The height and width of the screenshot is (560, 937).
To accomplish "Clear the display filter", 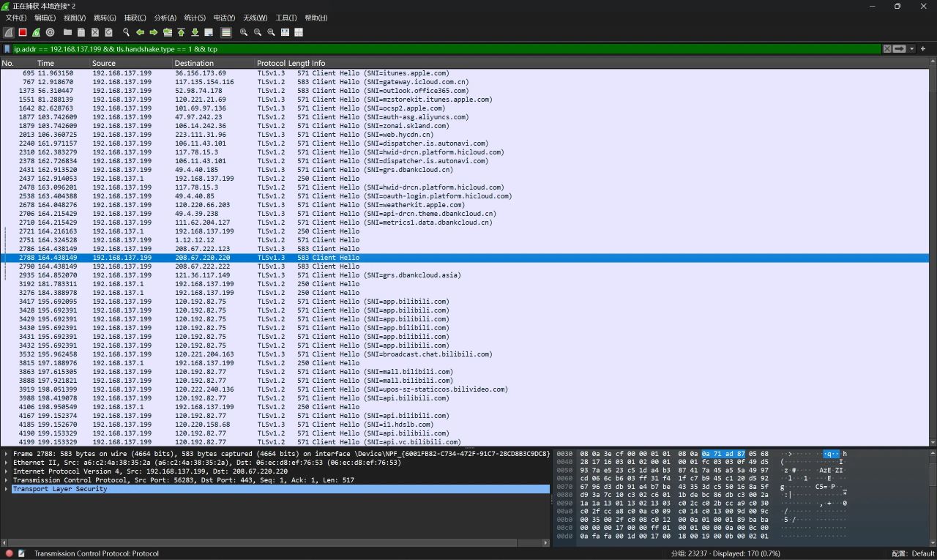I will coord(887,49).
